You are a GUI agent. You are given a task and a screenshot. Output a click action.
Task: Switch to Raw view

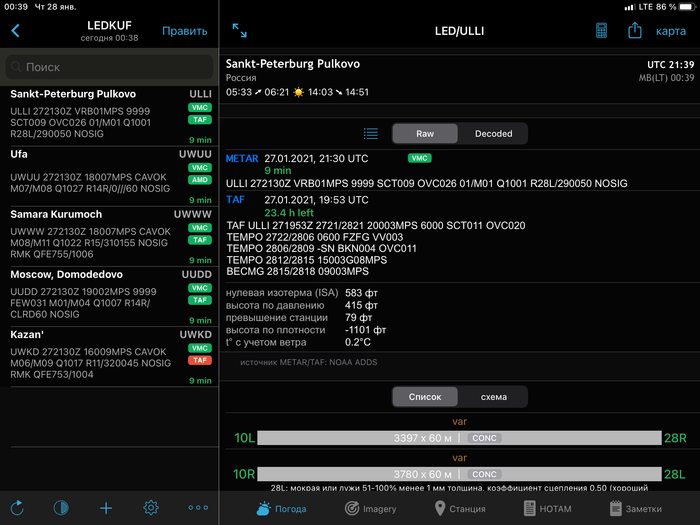pos(425,133)
